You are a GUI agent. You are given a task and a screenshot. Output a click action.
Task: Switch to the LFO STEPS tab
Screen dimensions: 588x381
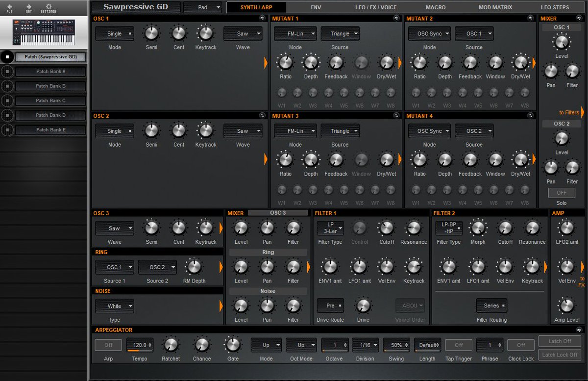click(555, 7)
